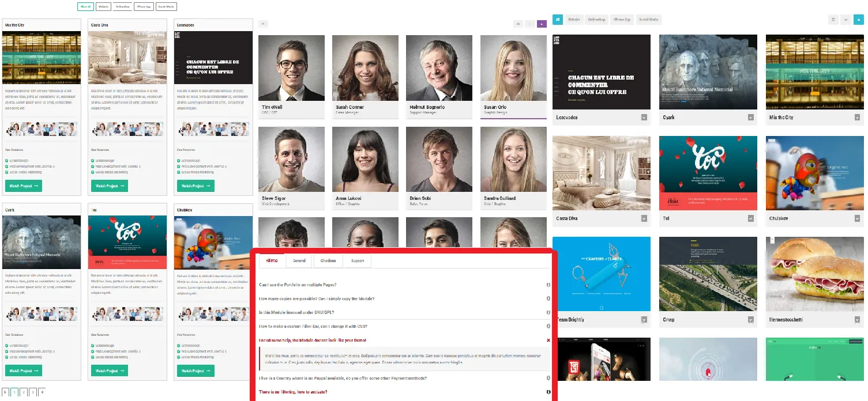Click info icon beside 'How many copies' question
This screenshot has width=868, height=401.
coord(548,298)
